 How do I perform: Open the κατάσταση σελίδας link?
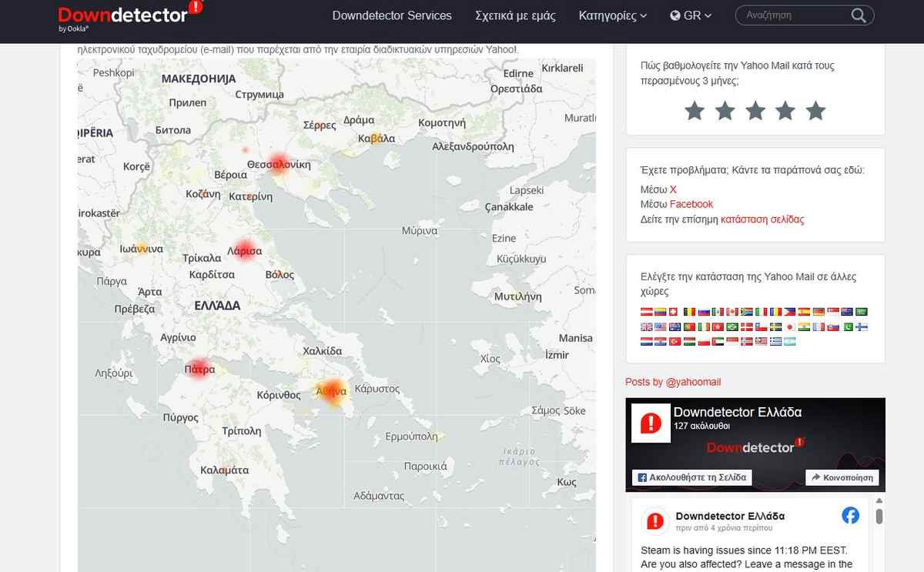click(762, 219)
